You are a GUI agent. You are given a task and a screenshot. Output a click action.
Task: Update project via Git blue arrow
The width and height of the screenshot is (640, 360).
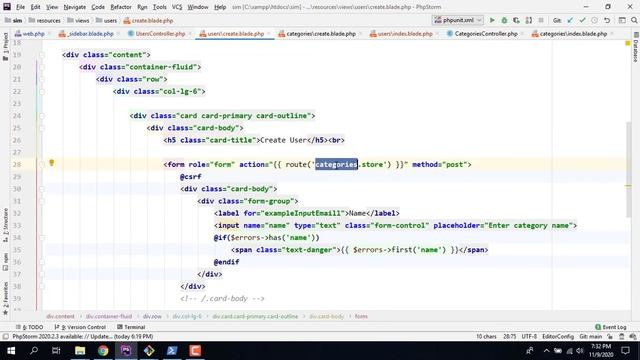[570, 20]
